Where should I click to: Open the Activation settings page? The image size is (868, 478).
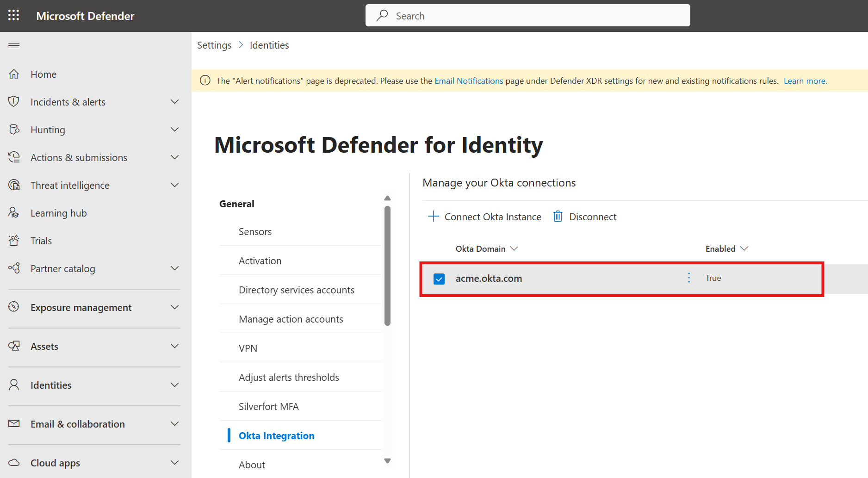301,261
